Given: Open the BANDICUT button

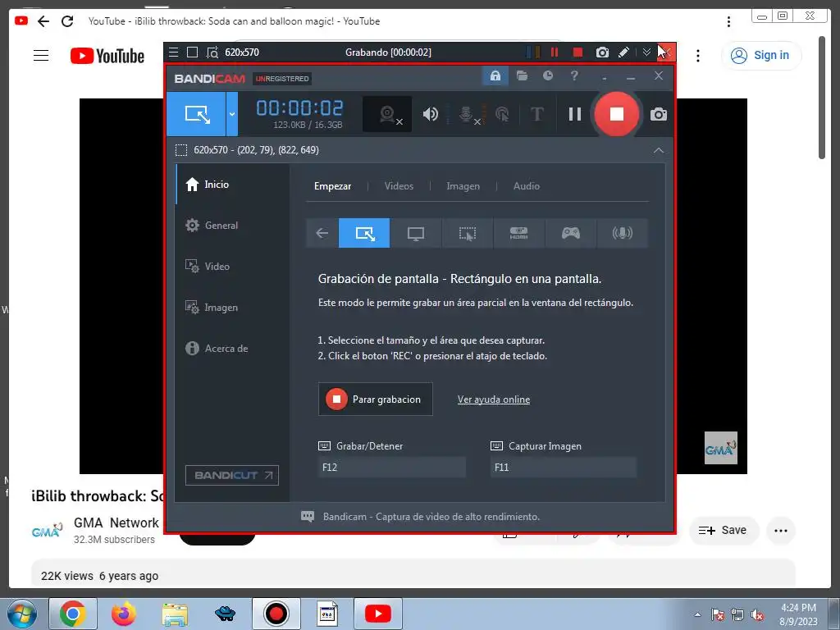Looking at the screenshot, I should pos(232,475).
